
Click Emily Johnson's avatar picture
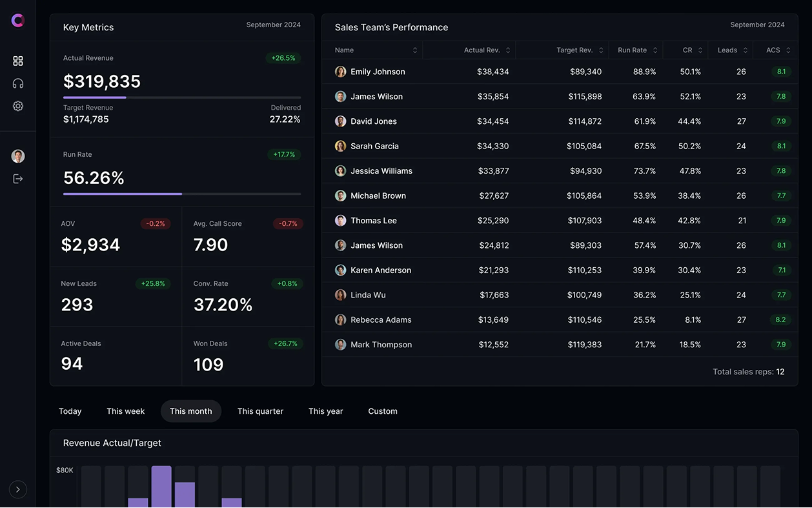tap(340, 72)
